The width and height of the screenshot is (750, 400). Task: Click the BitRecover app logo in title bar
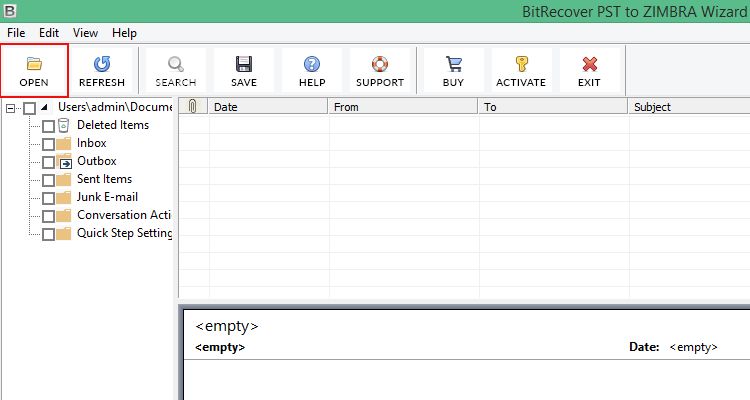[x=10, y=11]
